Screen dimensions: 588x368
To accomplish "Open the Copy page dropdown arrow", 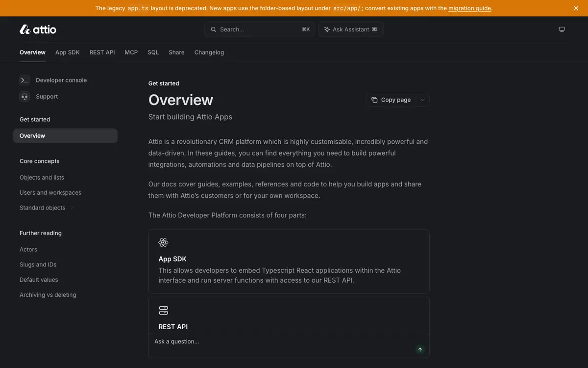I will (423, 100).
